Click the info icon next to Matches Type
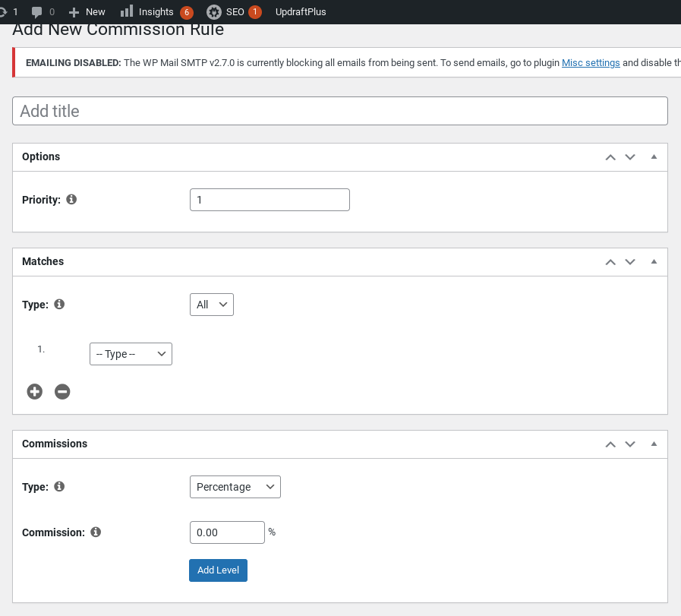The width and height of the screenshot is (681, 616). point(59,304)
